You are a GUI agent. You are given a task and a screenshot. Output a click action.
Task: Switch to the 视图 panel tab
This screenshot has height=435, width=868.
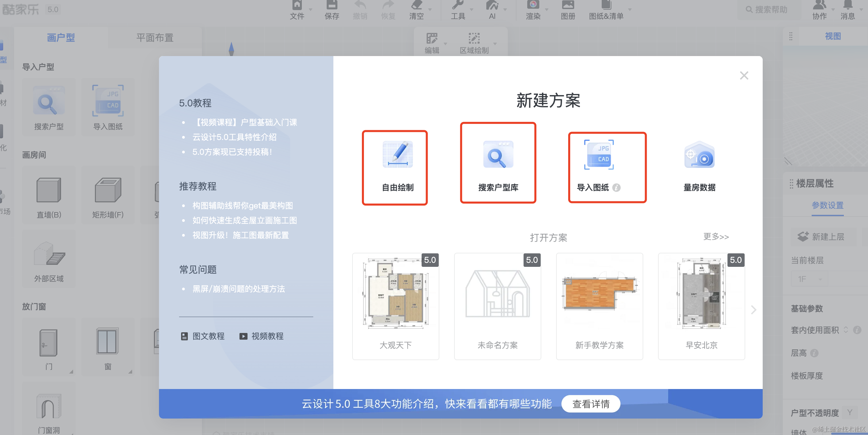[x=833, y=36]
